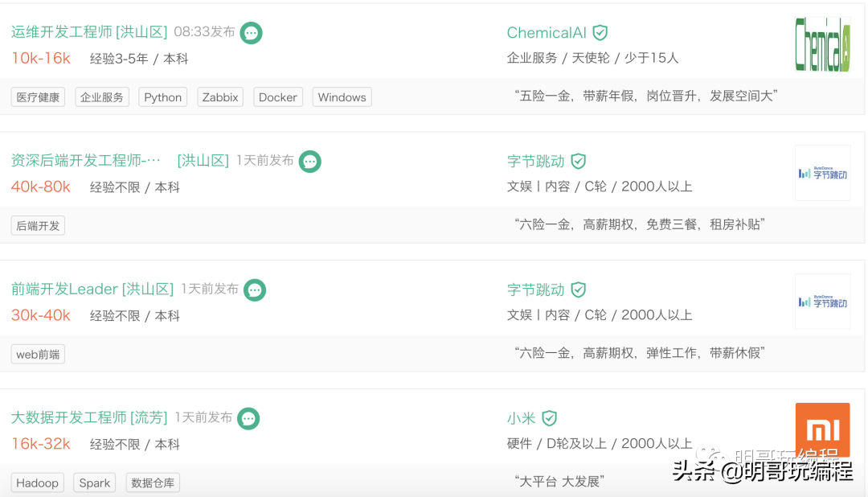The image size is (868, 497).
Task: Click 企业服务 / 天使轮 / 少于15人 company info
Action: pos(593,58)
